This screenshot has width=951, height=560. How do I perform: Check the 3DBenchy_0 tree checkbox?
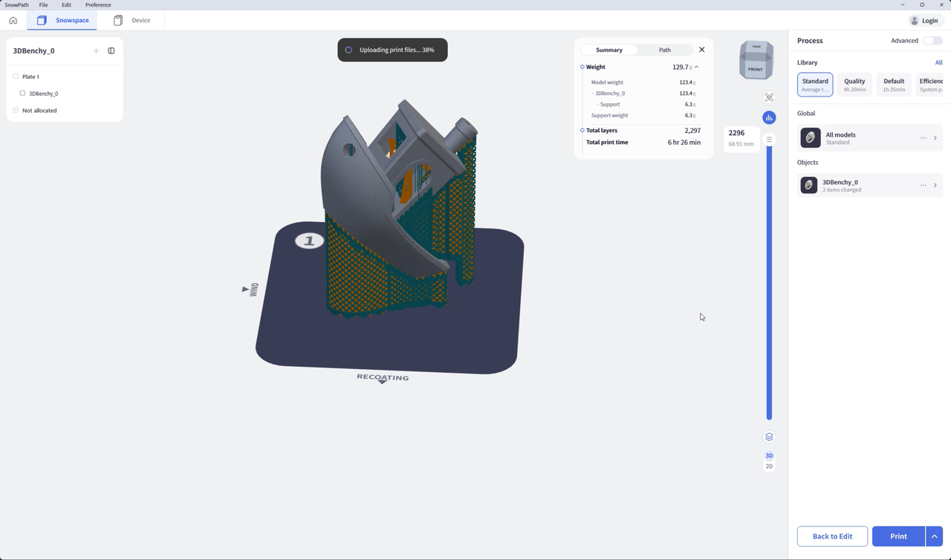(22, 94)
